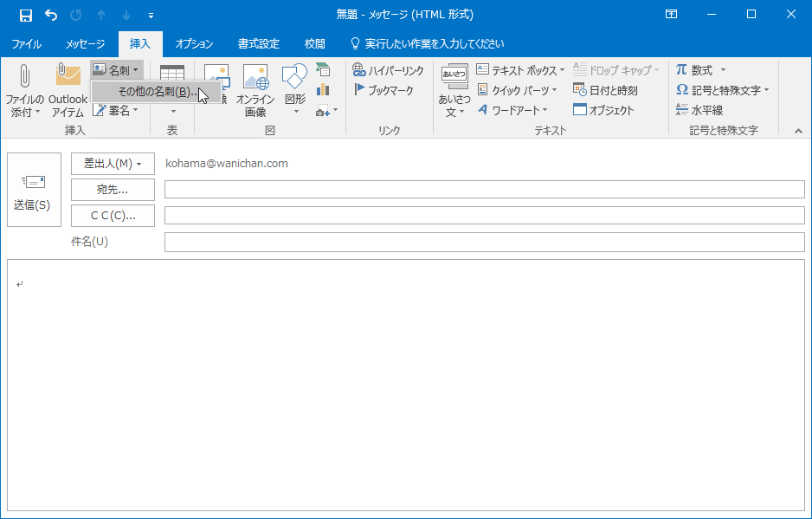Image resolution: width=812 pixels, height=519 pixels.
Task: Focus the 宛先 address field
Action: (485, 189)
